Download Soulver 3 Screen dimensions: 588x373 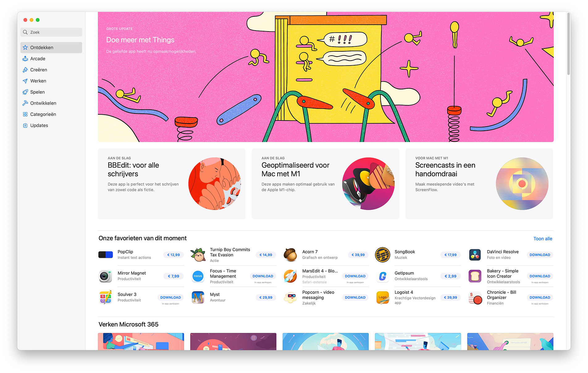coord(170,298)
